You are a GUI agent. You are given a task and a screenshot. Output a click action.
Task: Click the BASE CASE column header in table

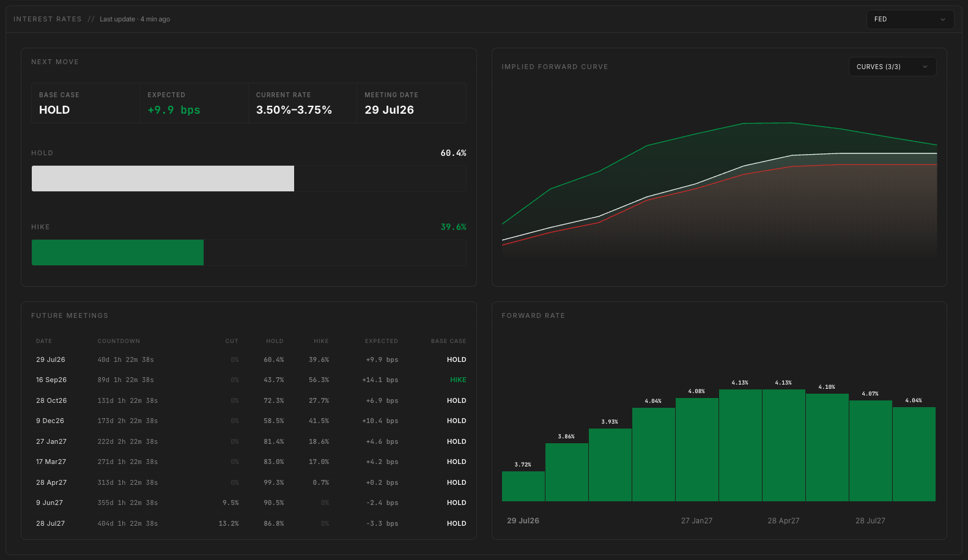point(448,341)
